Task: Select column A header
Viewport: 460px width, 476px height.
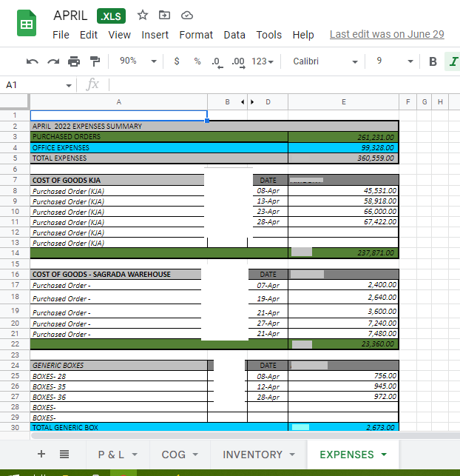Action: (118, 102)
